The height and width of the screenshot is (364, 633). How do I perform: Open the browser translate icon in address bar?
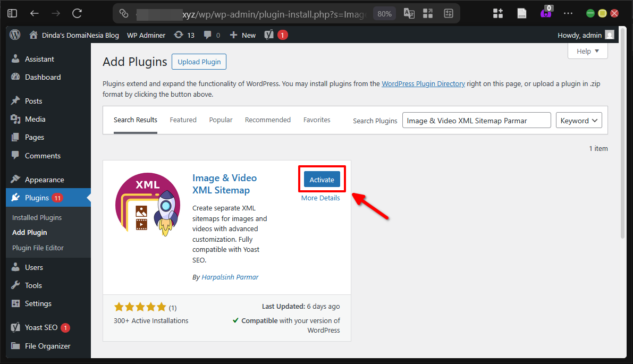[409, 13]
